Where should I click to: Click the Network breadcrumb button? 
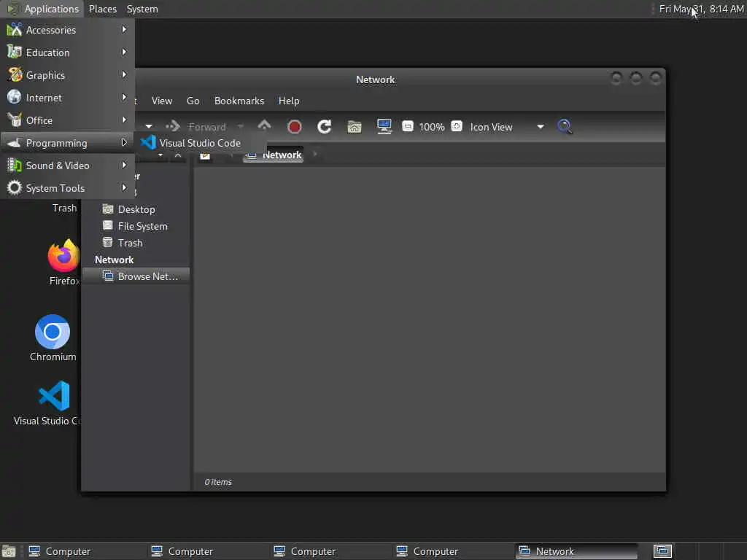[273, 155]
